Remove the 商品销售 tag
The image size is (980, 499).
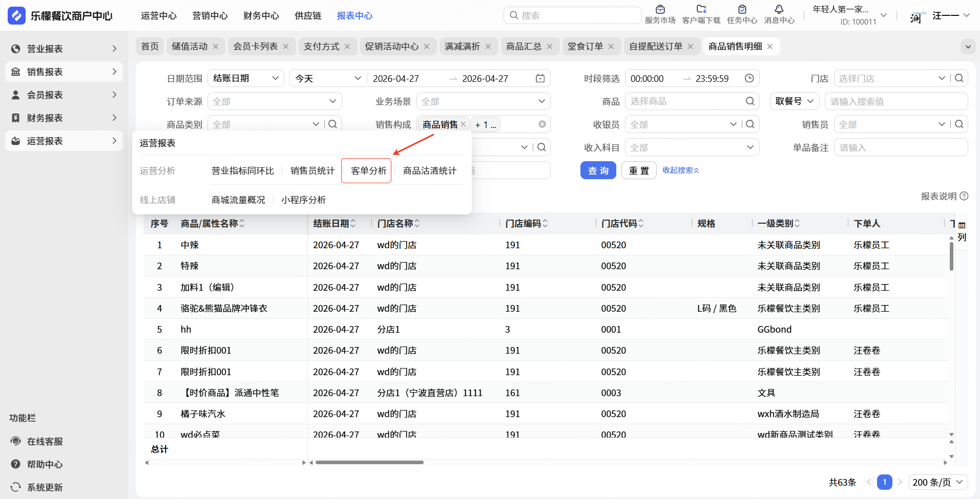point(463,124)
